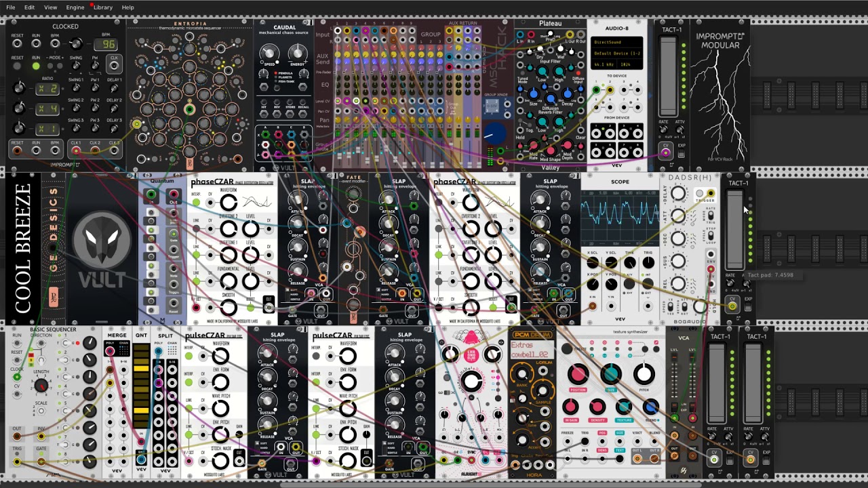This screenshot has height=488, width=868.
Task: Open the Edit menu
Action: [x=29, y=7]
